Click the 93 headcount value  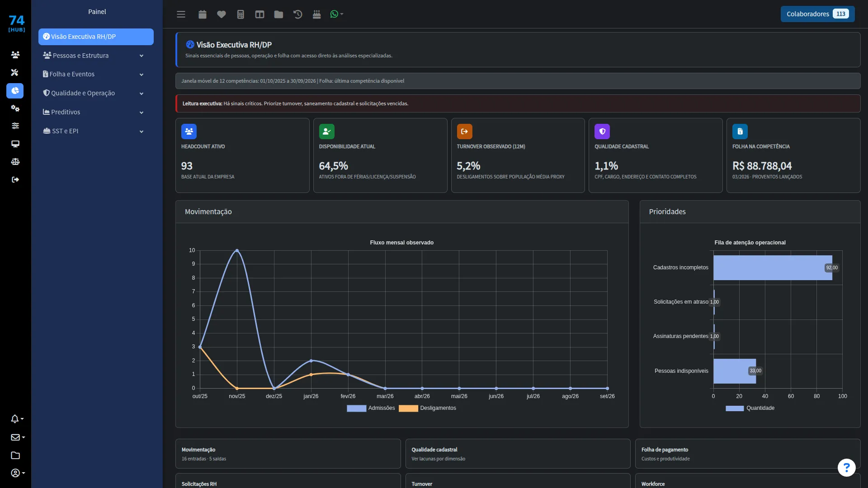pyautogui.click(x=187, y=166)
